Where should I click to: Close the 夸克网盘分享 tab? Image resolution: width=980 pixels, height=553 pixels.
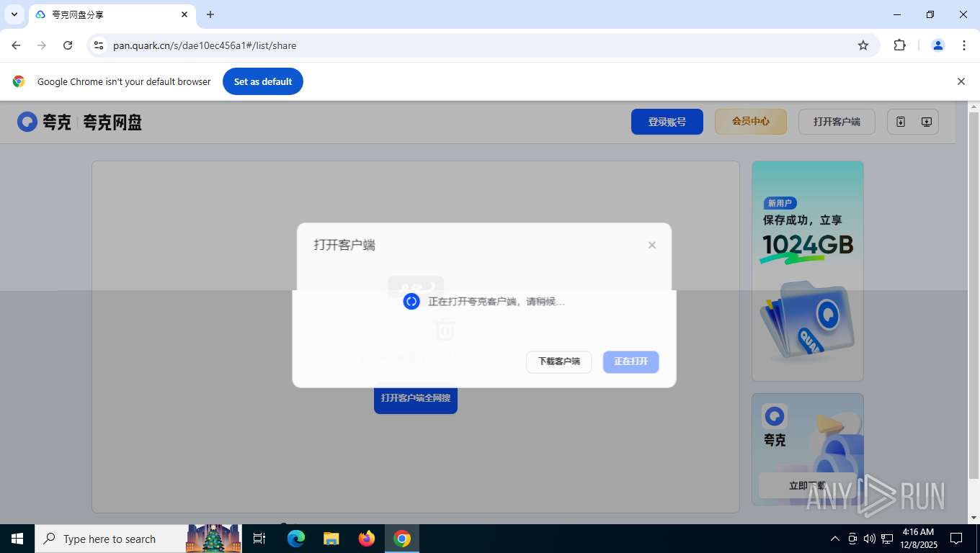tap(184, 14)
